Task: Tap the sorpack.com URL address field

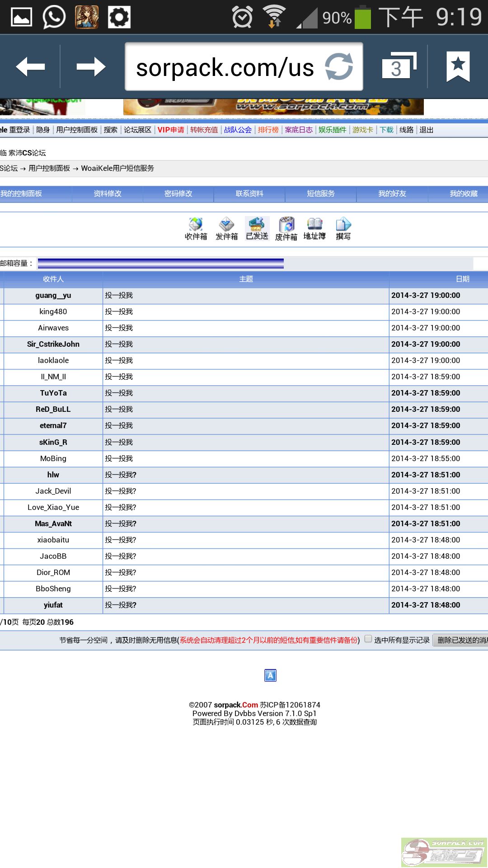Action: tap(225, 67)
